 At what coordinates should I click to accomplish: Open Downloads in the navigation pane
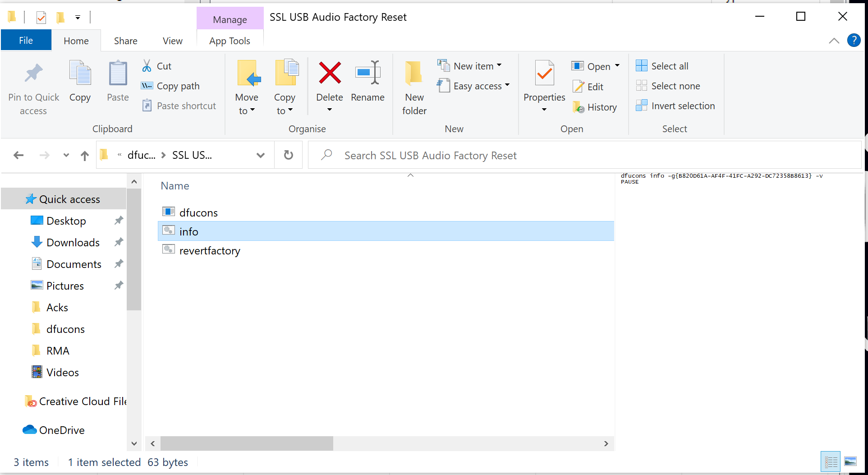pos(73,242)
